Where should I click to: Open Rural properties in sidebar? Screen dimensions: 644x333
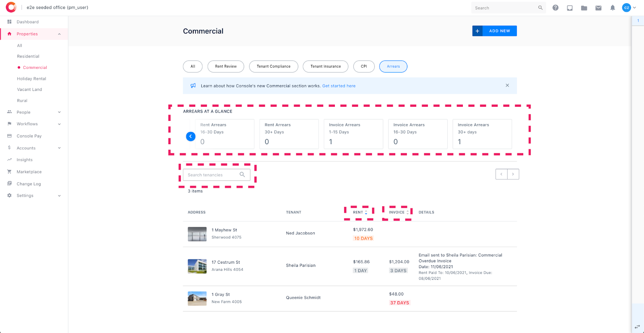(22, 101)
